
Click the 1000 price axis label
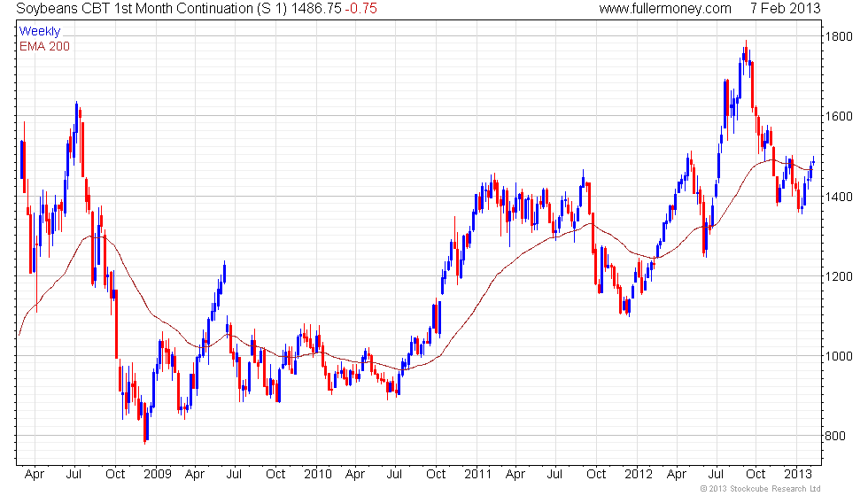click(839, 356)
